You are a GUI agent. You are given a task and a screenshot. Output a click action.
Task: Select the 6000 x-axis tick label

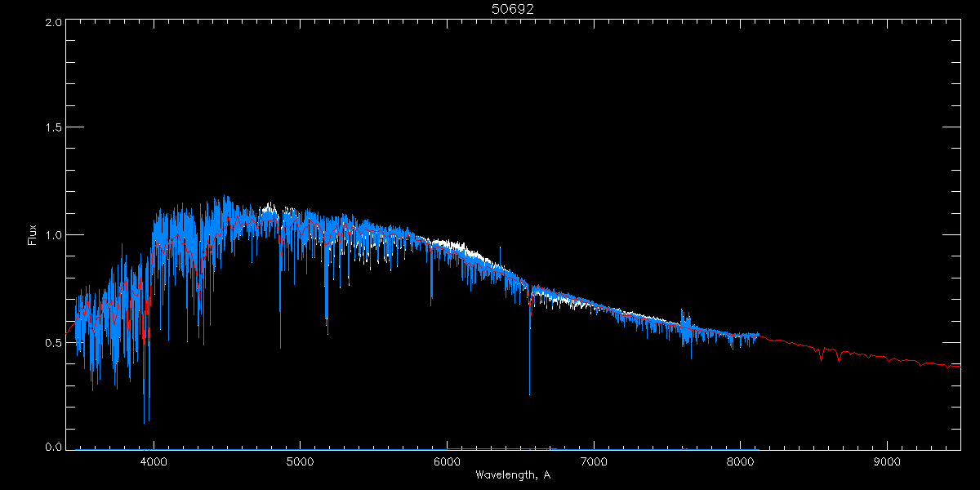point(447,461)
